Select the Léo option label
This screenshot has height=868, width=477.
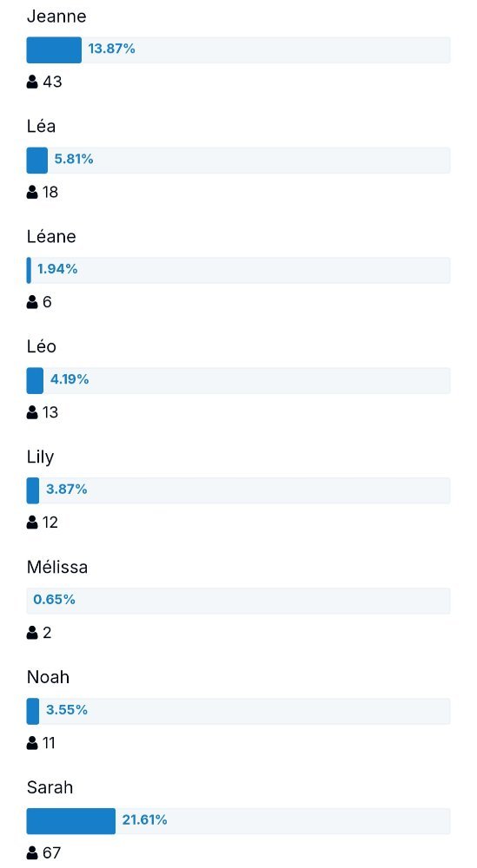pyautogui.click(x=41, y=346)
